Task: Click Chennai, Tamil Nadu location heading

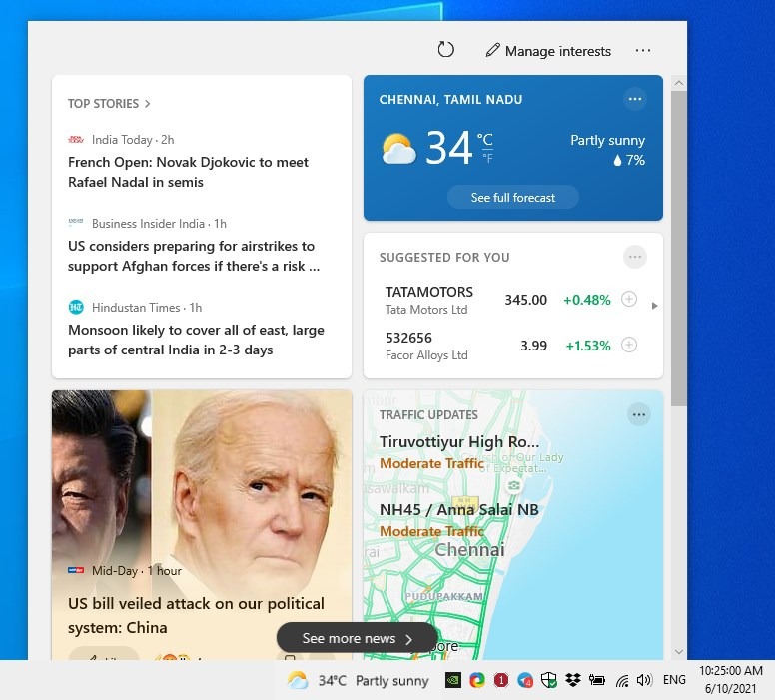Action: 450,100
